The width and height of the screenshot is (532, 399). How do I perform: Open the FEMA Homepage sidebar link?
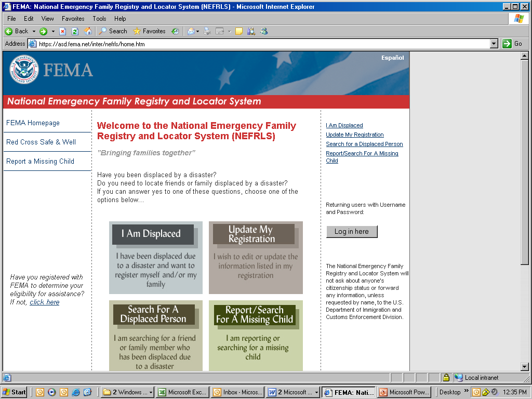[33, 123]
